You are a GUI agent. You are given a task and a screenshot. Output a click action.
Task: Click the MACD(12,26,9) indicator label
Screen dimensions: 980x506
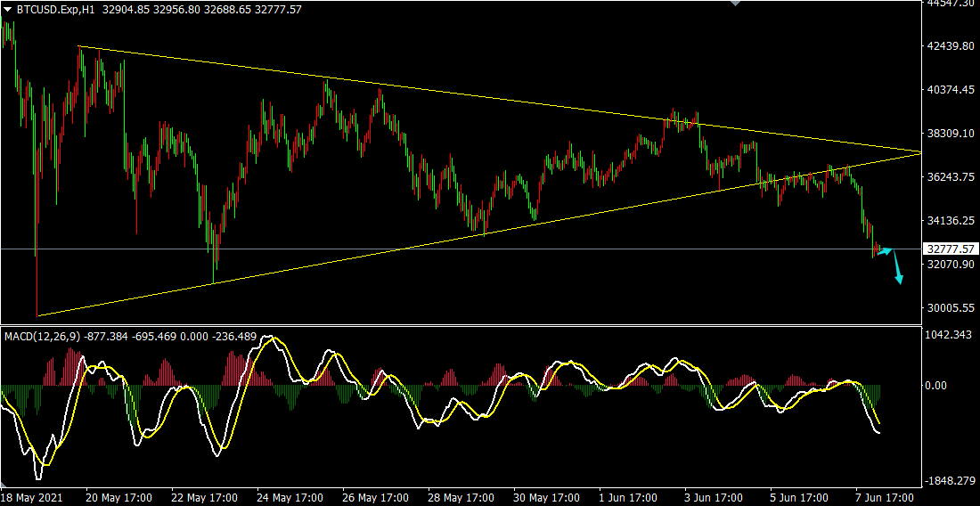(43, 337)
